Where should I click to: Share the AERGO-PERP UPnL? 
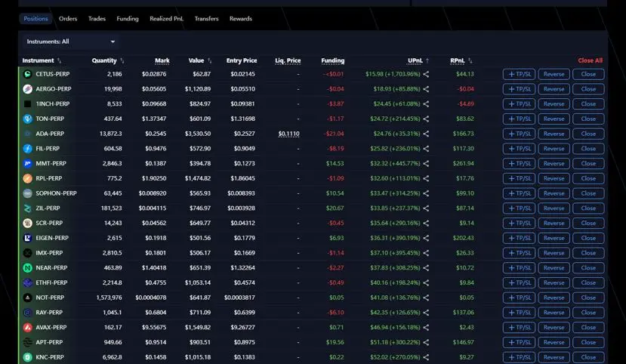pyautogui.click(x=426, y=89)
